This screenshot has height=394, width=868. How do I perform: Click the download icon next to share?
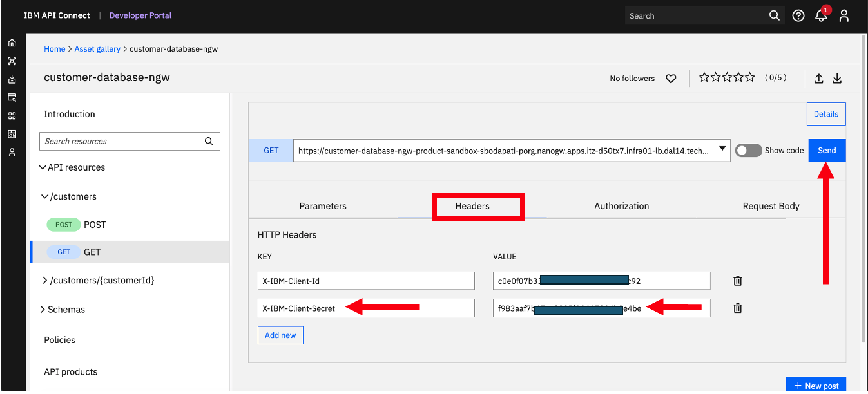[x=838, y=79]
